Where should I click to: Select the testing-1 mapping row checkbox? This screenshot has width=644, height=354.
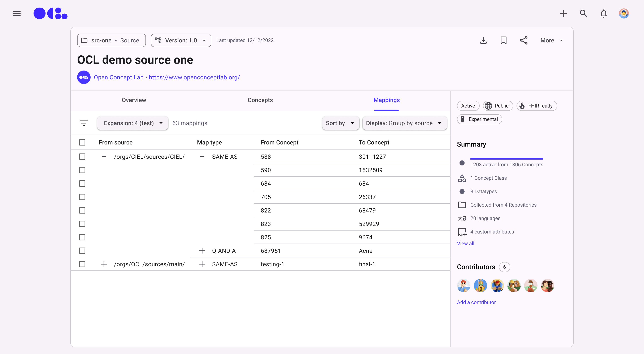click(x=82, y=264)
